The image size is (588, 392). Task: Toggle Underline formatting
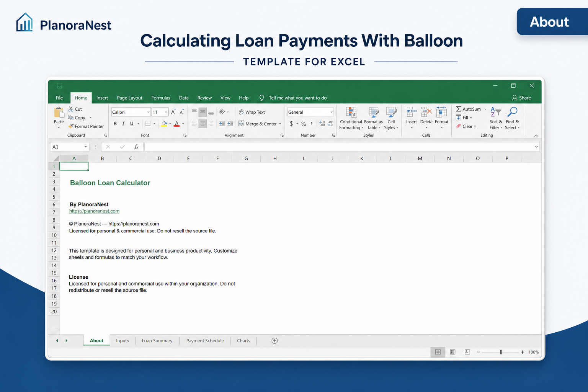(132, 124)
